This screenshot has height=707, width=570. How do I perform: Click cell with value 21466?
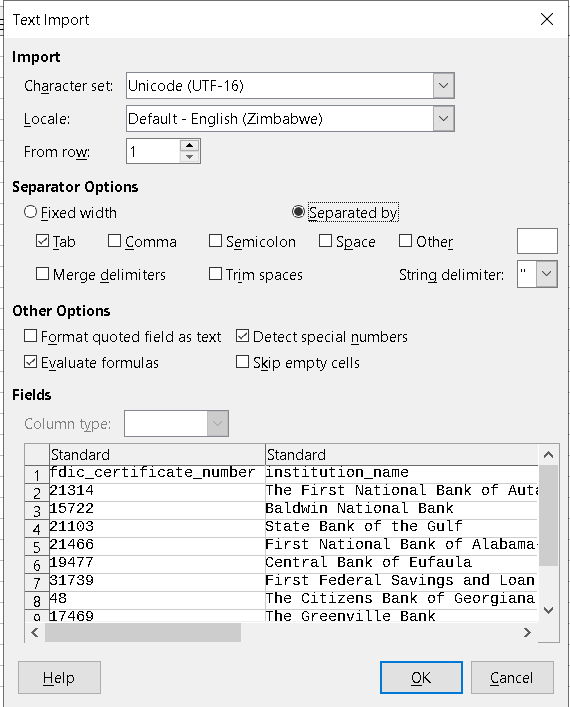[157, 545]
